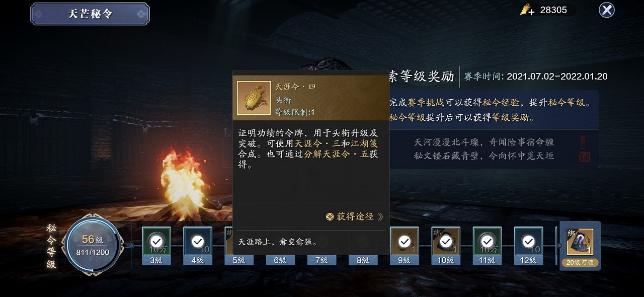Select the level 10 bound reward icon
Viewport: 644px width, 297px height.
(445, 241)
